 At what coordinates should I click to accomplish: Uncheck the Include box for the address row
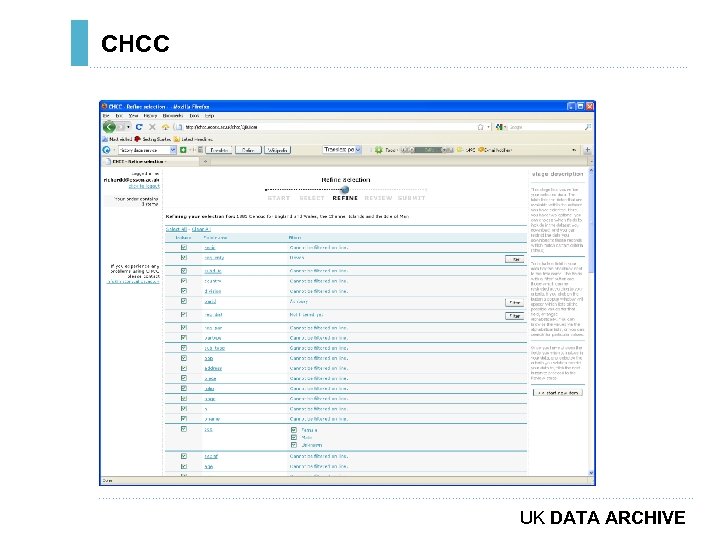[184, 368]
